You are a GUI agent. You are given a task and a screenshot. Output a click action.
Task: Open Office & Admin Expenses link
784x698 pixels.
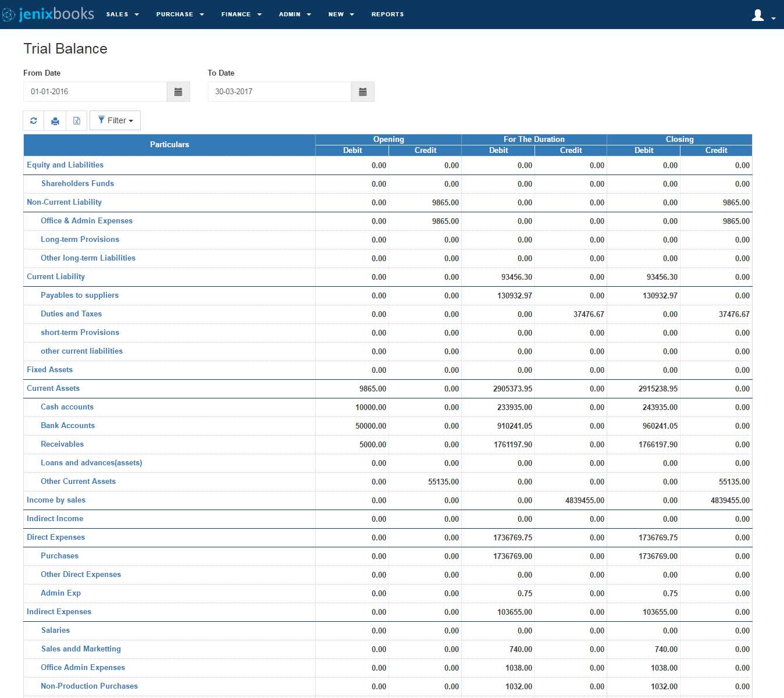(x=87, y=221)
